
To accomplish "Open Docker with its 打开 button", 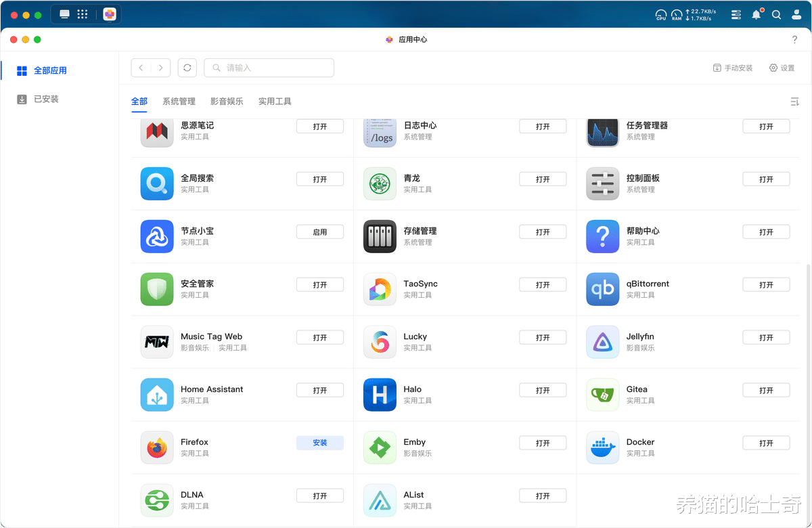I will click(766, 443).
